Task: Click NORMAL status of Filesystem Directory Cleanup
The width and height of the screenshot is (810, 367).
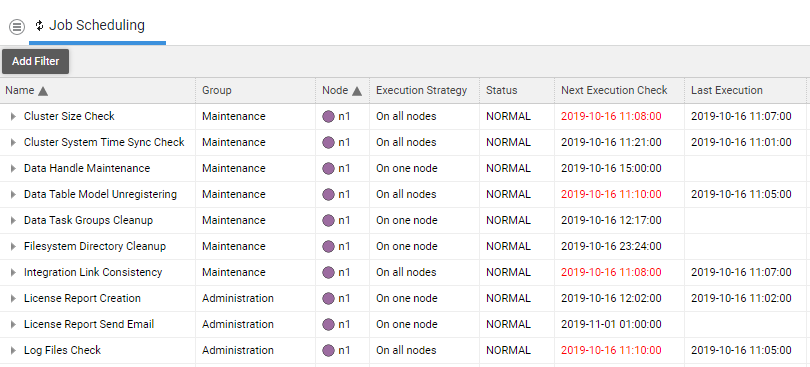Action: click(508, 246)
